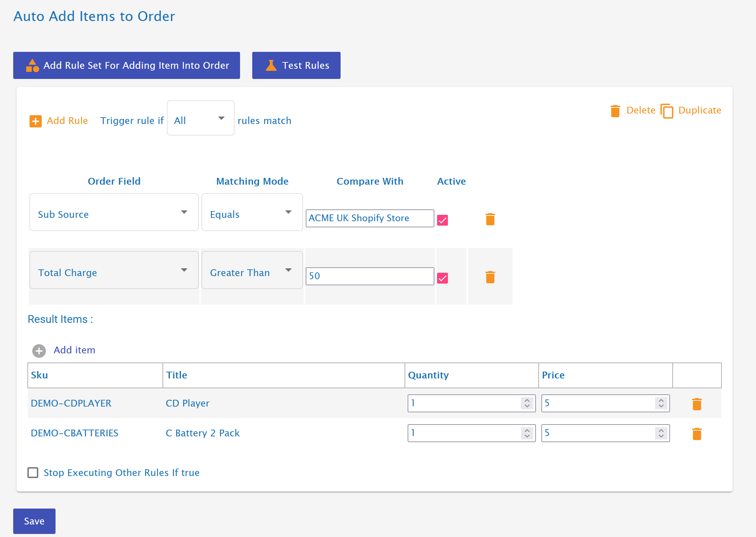The image size is (756, 537).
Task: Click the Test Rules button
Action: (x=296, y=65)
